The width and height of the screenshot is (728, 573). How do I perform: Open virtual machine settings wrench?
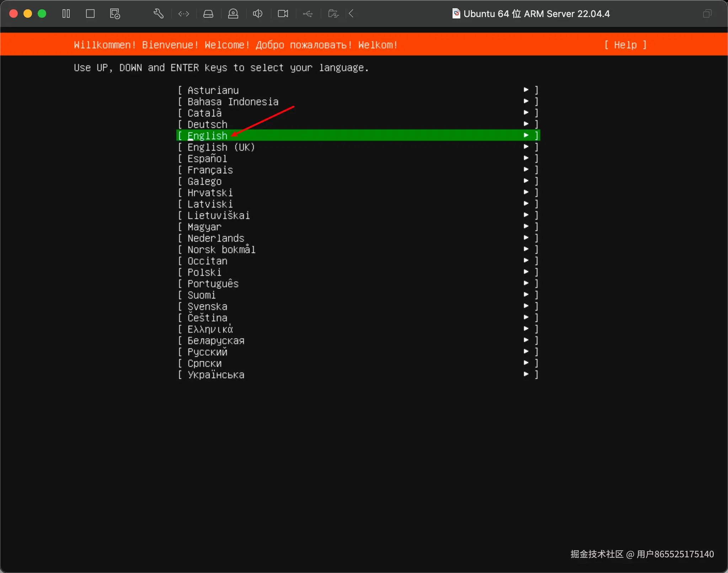159,14
